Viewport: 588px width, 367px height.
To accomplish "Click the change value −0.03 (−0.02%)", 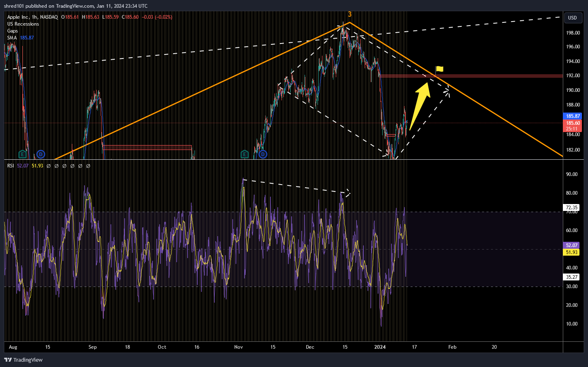I will (157, 17).
